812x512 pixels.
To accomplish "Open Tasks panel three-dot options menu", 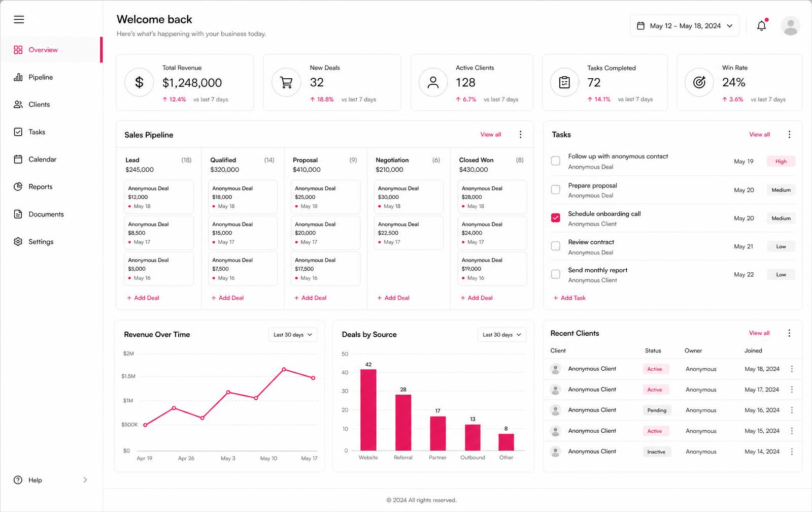I will tap(789, 135).
